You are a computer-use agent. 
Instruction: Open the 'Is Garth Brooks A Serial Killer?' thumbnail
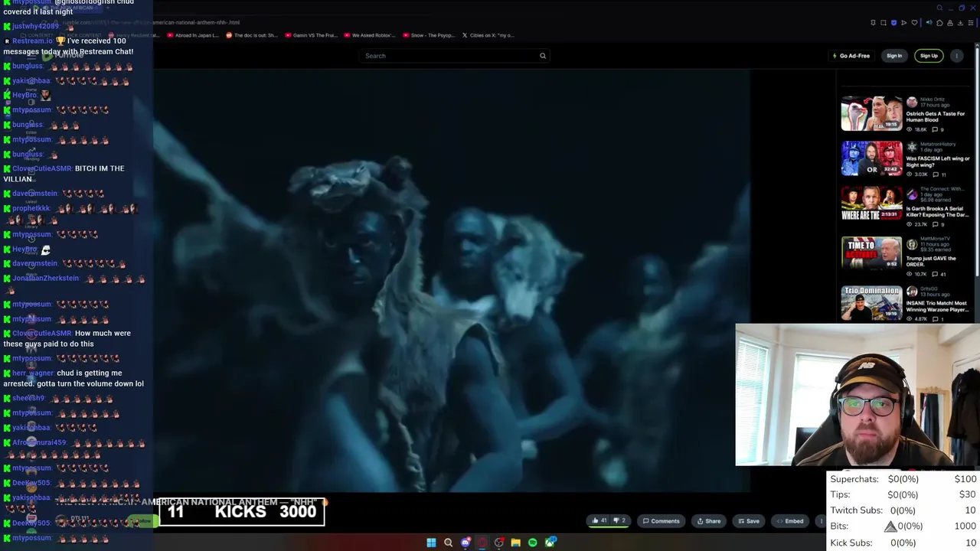871,203
